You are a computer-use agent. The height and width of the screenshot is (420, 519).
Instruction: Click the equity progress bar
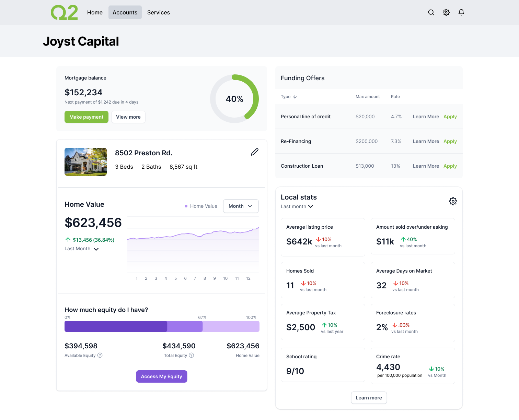point(162,326)
